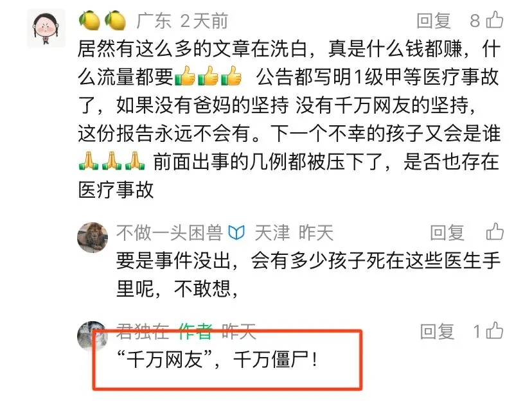This screenshot has width=532, height=402.
Task: Open username 不做一头困兽
Action: pos(170,232)
